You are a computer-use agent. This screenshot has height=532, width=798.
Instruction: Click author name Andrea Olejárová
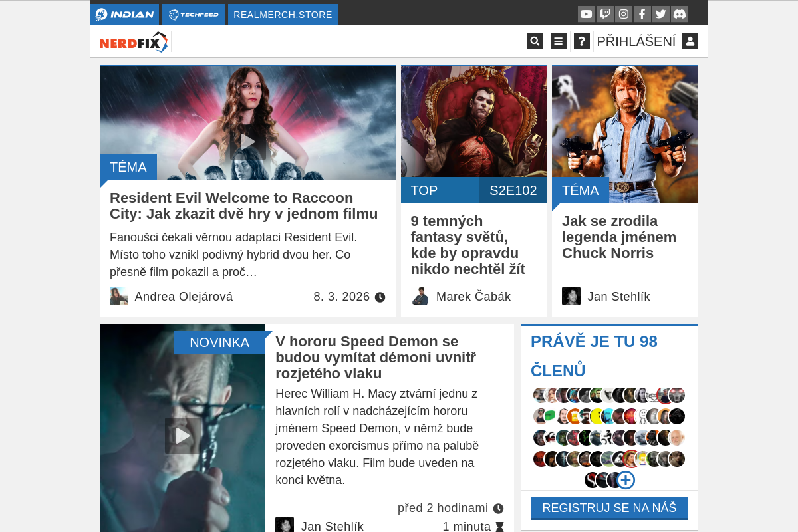point(184,297)
